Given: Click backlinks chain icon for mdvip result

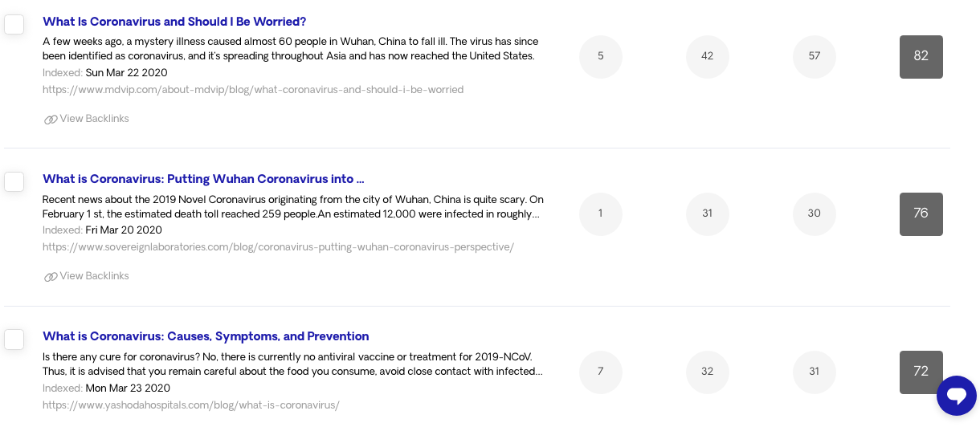Looking at the screenshot, I should (x=51, y=120).
